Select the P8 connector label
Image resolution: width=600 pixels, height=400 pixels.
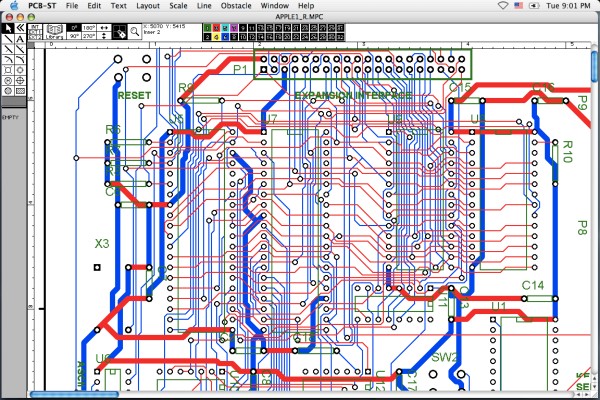(x=582, y=227)
